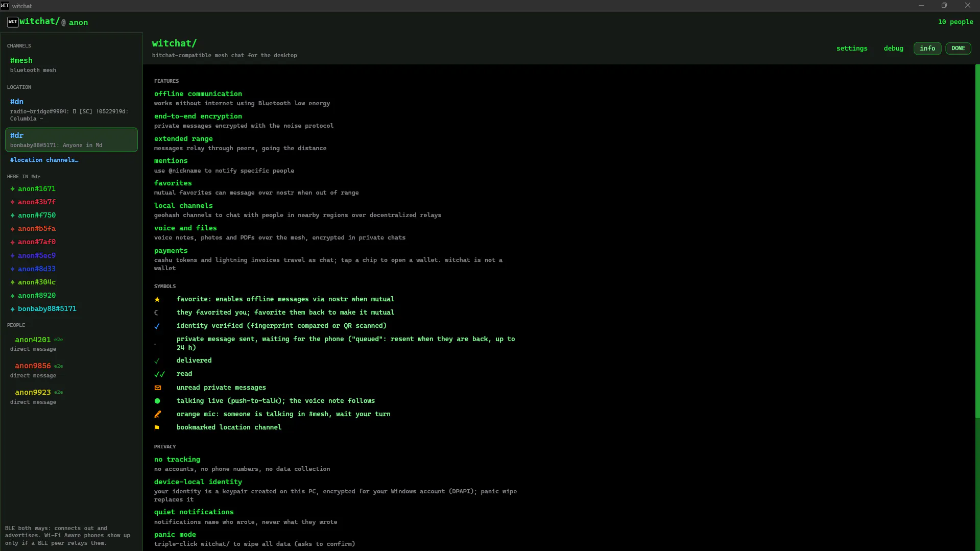Screen dimensions: 980x551
Task: Open the settings tab
Action: 852,49
